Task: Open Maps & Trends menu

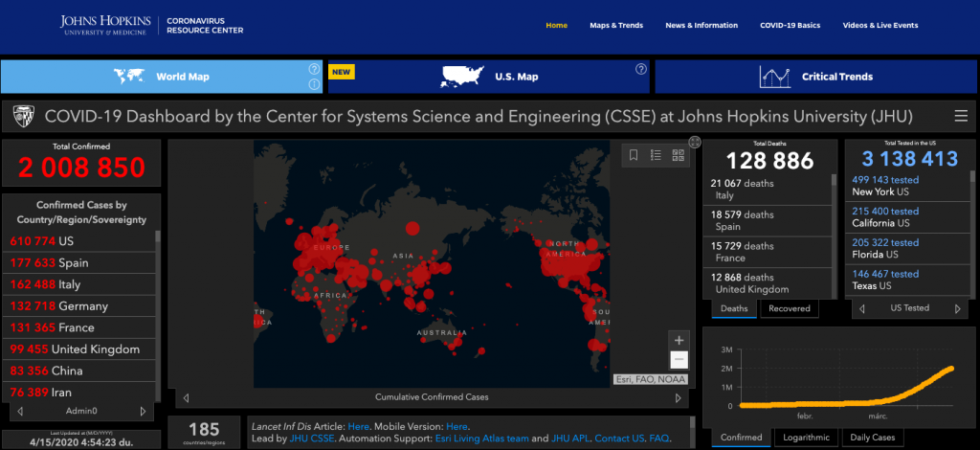Action: tap(615, 25)
